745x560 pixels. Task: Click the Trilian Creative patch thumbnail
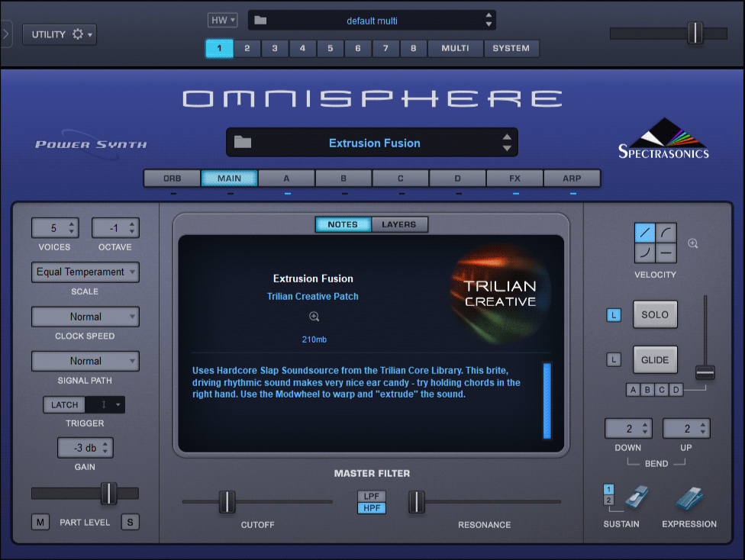pos(500,293)
